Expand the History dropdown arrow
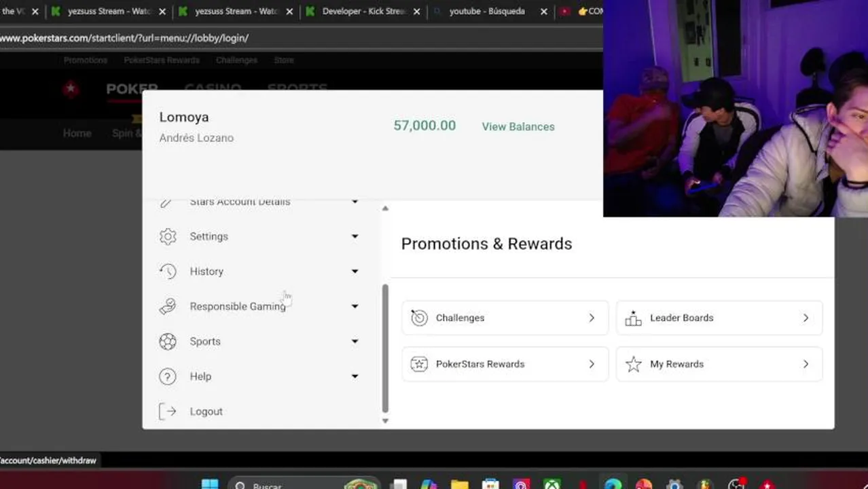 tap(355, 272)
